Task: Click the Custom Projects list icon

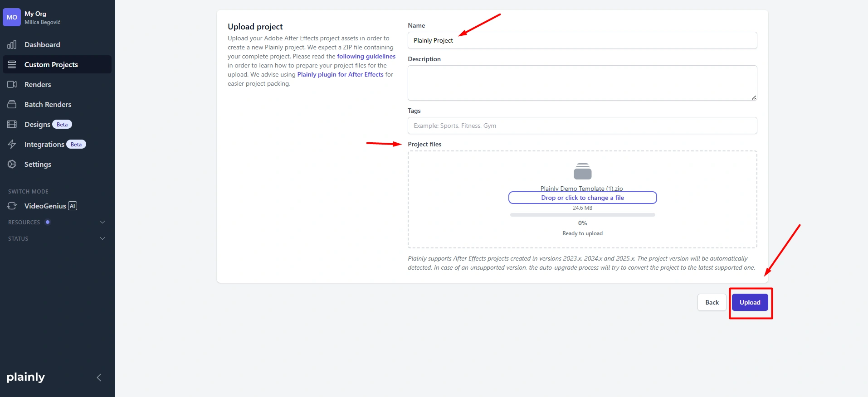Action: (x=12, y=64)
